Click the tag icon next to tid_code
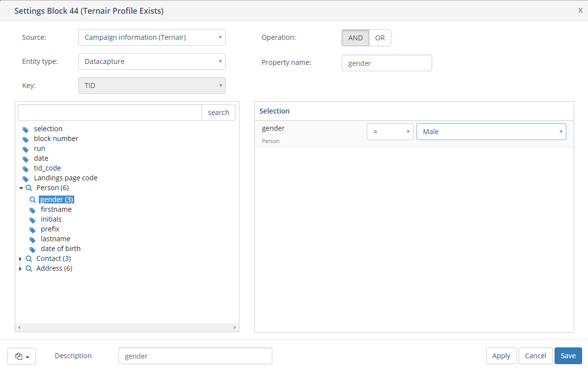The height and width of the screenshot is (371, 588). [26, 169]
